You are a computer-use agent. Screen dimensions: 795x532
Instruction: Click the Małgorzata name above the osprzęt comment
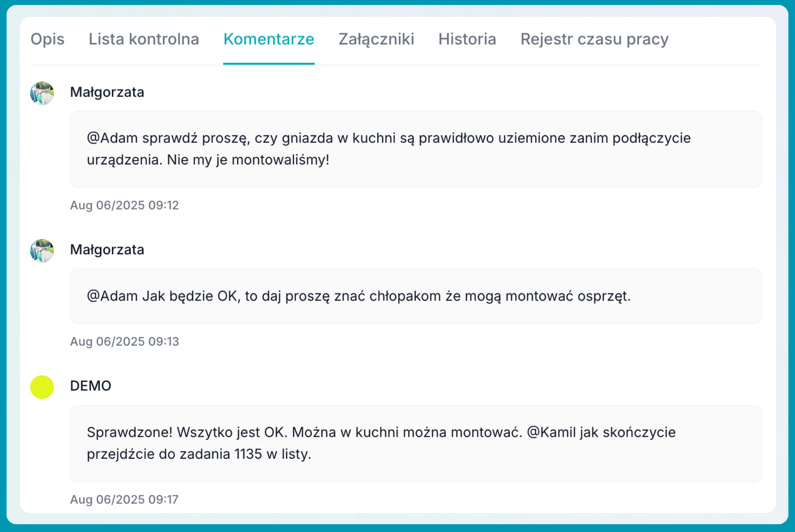click(x=107, y=250)
